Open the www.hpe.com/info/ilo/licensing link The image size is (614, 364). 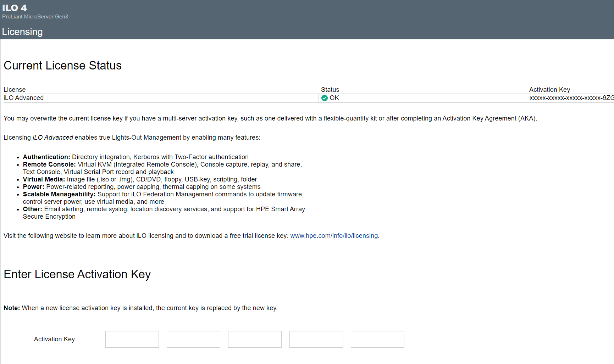[x=334, y=236]
